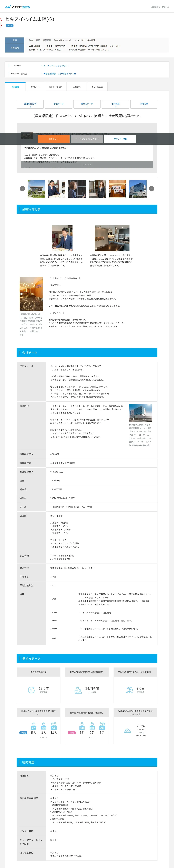Viewport: 174px width, 868px height.
Task: Click the 13.0年 statistic value
Action: [x=44, y=688]
